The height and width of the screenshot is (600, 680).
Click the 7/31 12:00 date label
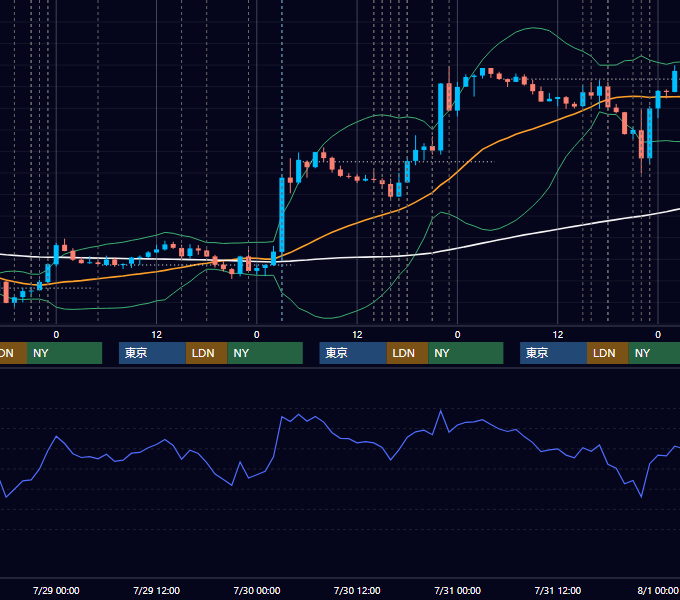click(558, 591)
